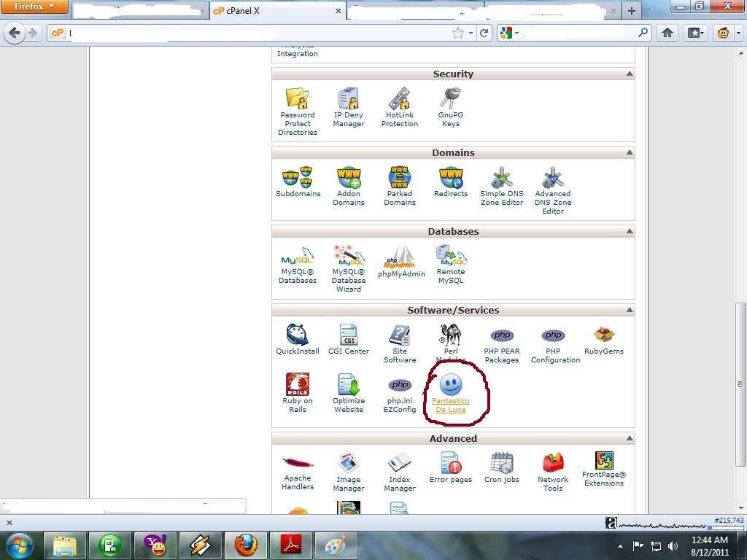Open Adobe Reader in taskbar
747x560 pixels.
tap(290, 545)
